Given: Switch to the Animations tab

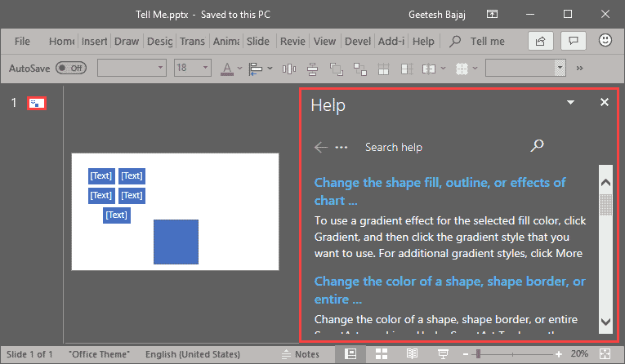Looking at the screenshot, I should pyautogui.click(x=226, y=41).
